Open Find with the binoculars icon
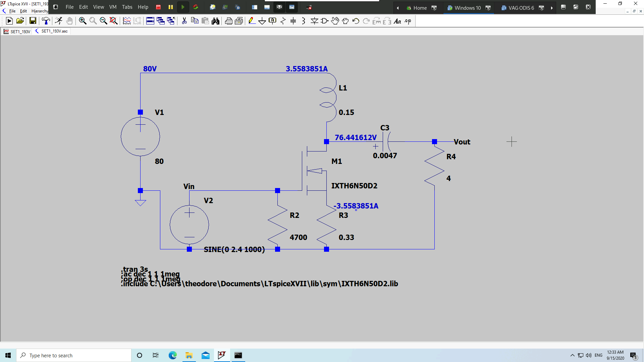 (x=215, y=21)
